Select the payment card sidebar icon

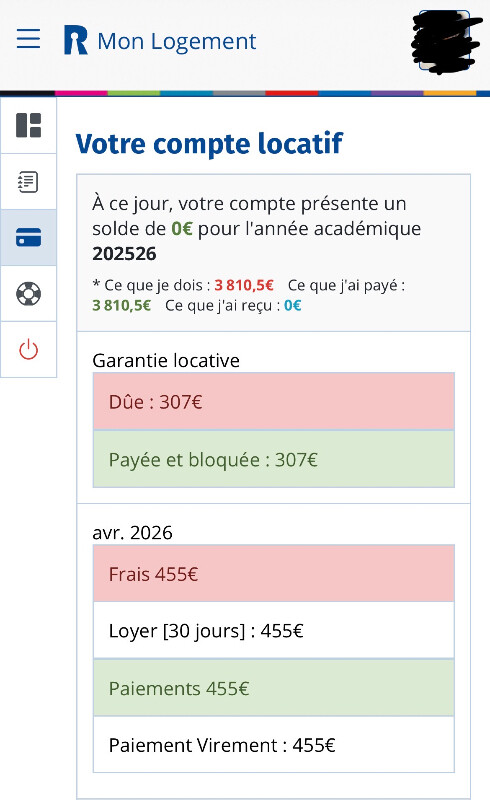[29, 238]
